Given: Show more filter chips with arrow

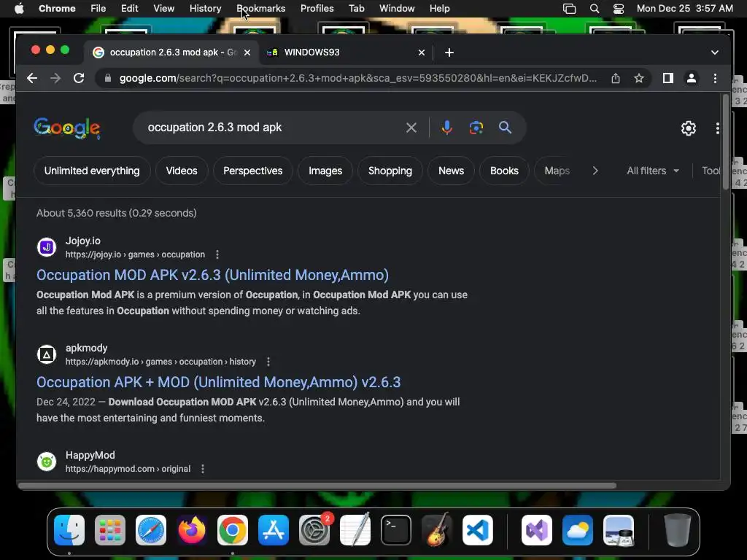Looking at the screenshot, I should click(x=595, y=171).
